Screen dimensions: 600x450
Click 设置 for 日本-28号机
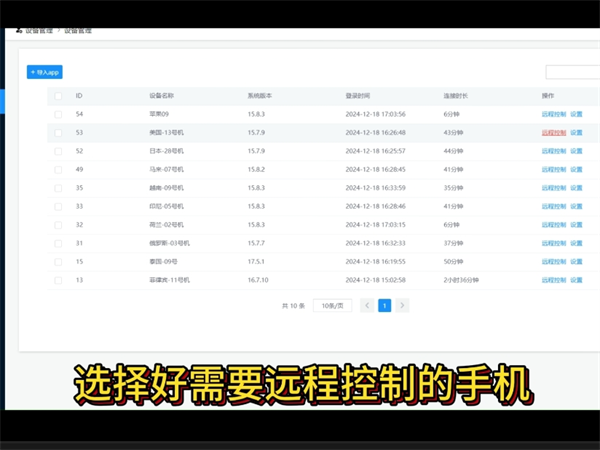(x=576, y=151)
